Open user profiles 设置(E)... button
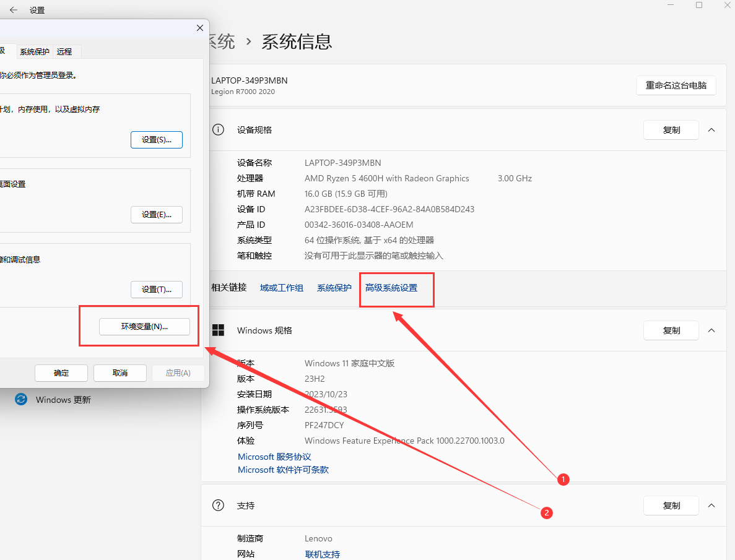Screen dimensions: 735x560 pyautogui.click(x=157, y=215)
